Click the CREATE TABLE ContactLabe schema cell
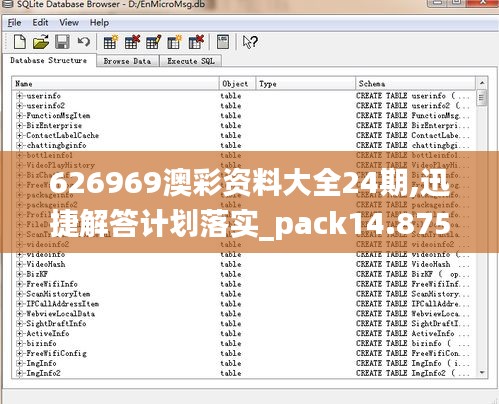Image resolution: width=499 pixels, height=404 pixels. click(413, 136)
